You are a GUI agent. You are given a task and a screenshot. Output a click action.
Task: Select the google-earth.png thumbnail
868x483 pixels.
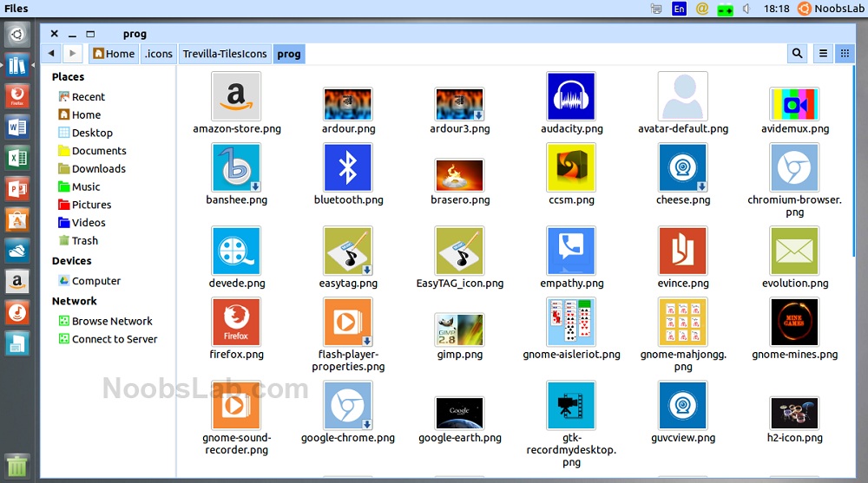[459, 413]
